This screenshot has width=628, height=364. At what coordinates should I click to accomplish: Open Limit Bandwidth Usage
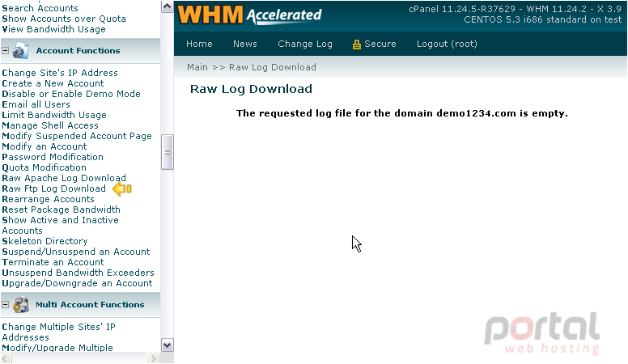click(x=54, y=115)
